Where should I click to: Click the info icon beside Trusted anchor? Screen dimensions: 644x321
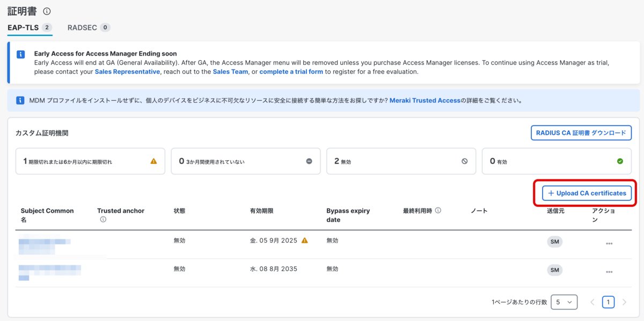(x=103, y=219)
